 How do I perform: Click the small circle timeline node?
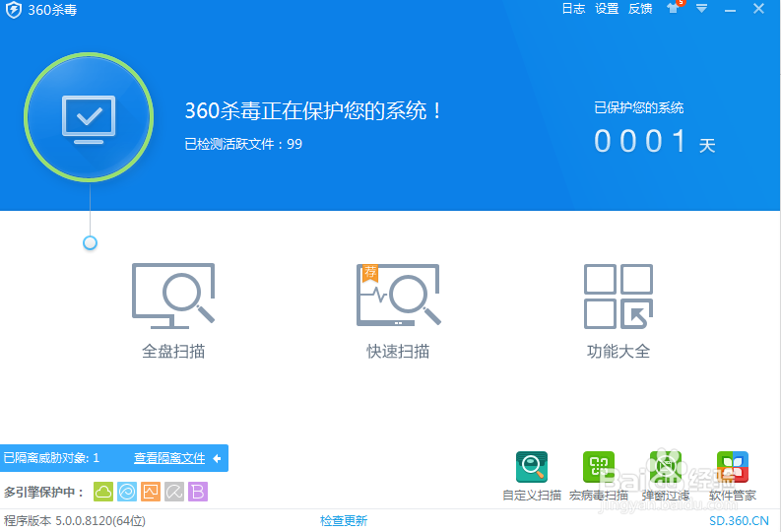tap(90, 243)
